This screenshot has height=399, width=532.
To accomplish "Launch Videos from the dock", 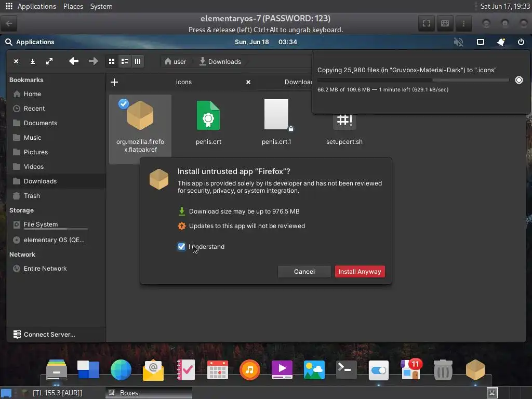I will [x=282, y=369].
